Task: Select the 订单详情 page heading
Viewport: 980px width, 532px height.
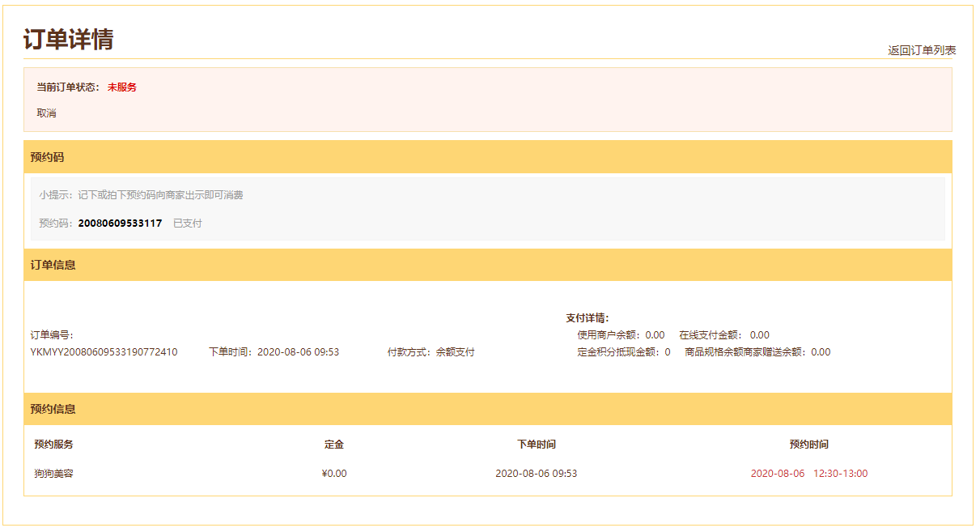Action: click(68, 39)
